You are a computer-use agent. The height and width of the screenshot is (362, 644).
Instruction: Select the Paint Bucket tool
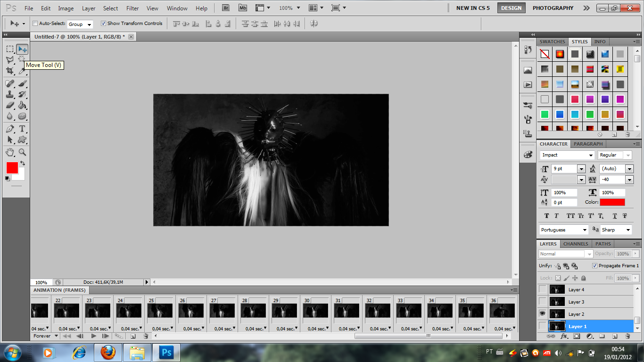tap(22, 105)
